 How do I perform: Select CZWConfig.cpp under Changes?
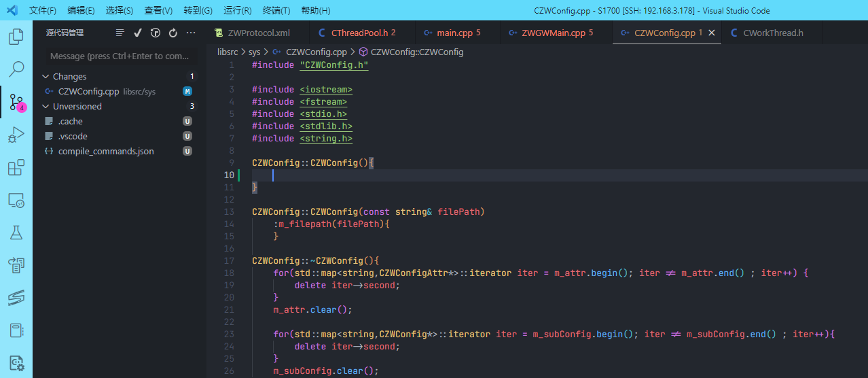120,91
